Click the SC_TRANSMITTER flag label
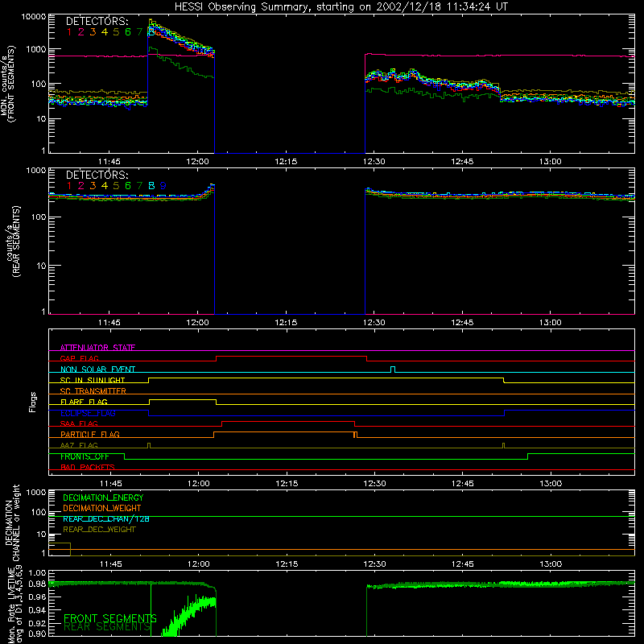This screenshot has width=644, height=644. point(93,390)
